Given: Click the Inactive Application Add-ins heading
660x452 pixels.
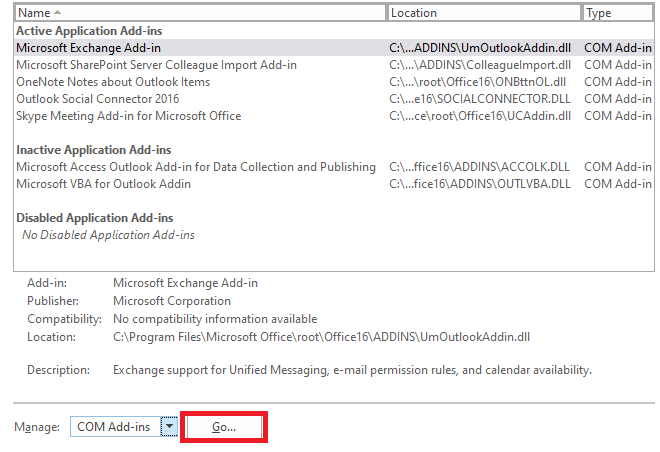Looking at the screenshot, I should [x=93, y=150].
